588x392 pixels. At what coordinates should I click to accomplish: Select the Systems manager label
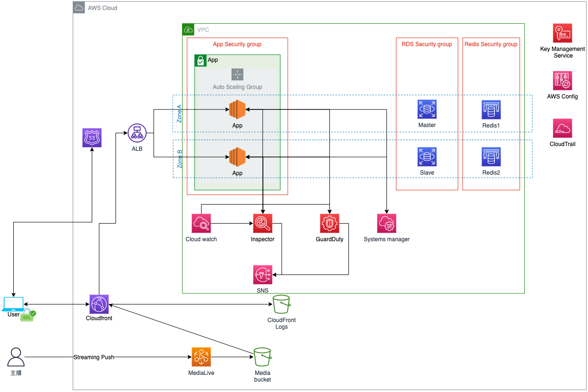pyautogui.click(x=386, y=239)
